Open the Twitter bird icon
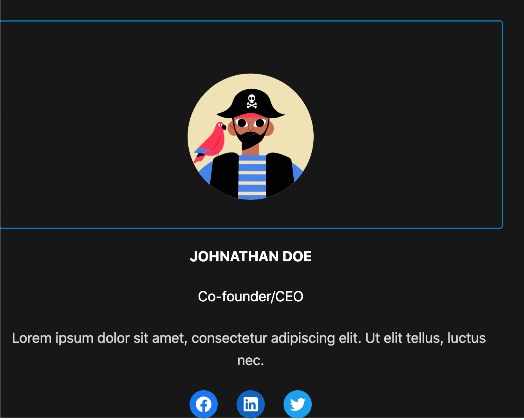The width and height of the screenshot is (524, 420). click(x=298, y=404)
